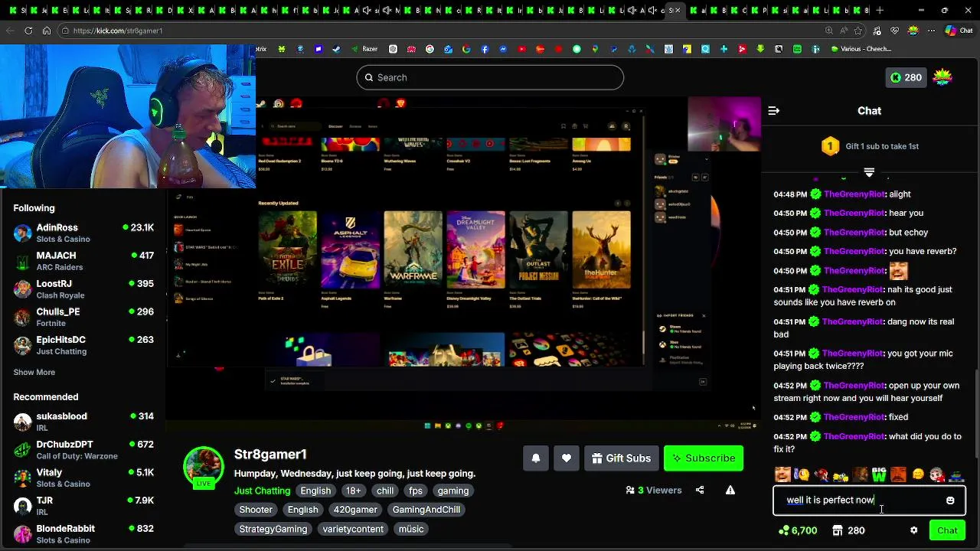Follow the channel with heart button
Screen dimensions: 980x551
point(567,458)
